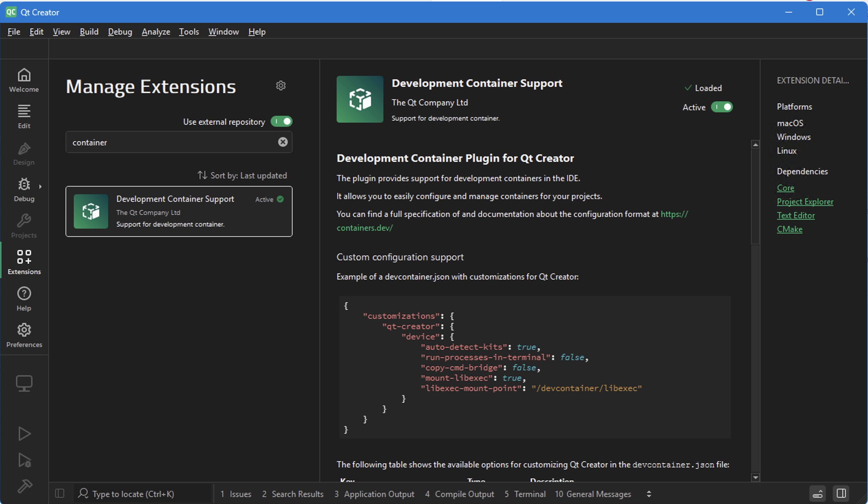Open Text Editor dependency link
This screenshot has width=868, height=504.
(796, 215)
